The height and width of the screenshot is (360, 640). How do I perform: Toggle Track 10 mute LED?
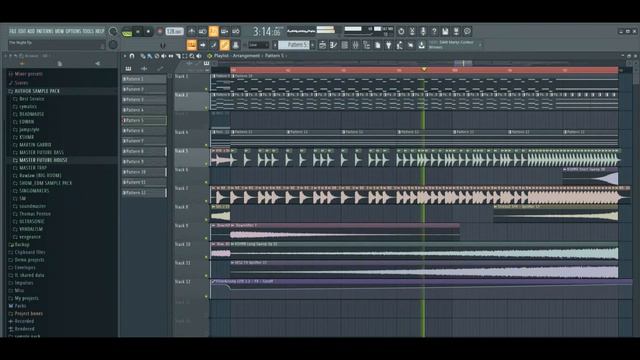tap(206, 257)
